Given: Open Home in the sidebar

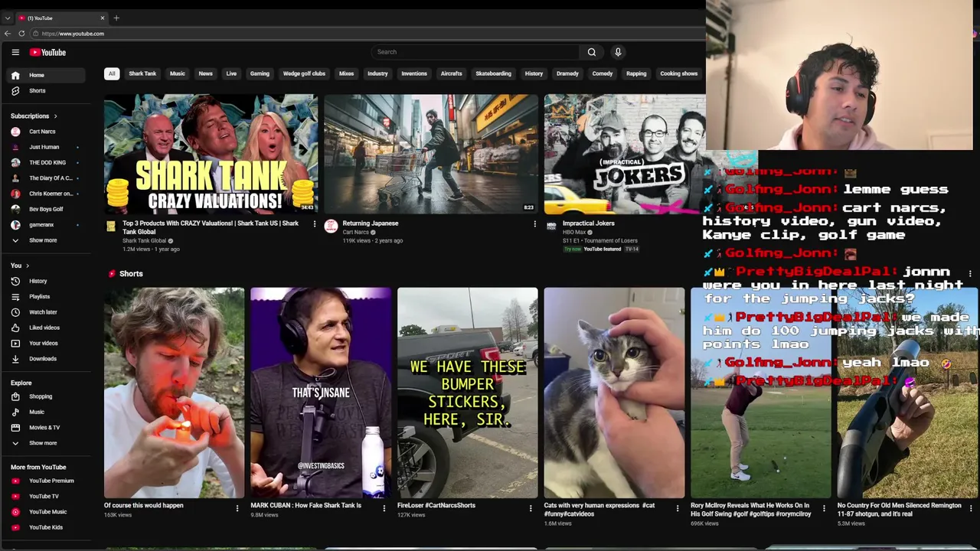Looking at the screenshot, I should point(47,75).
